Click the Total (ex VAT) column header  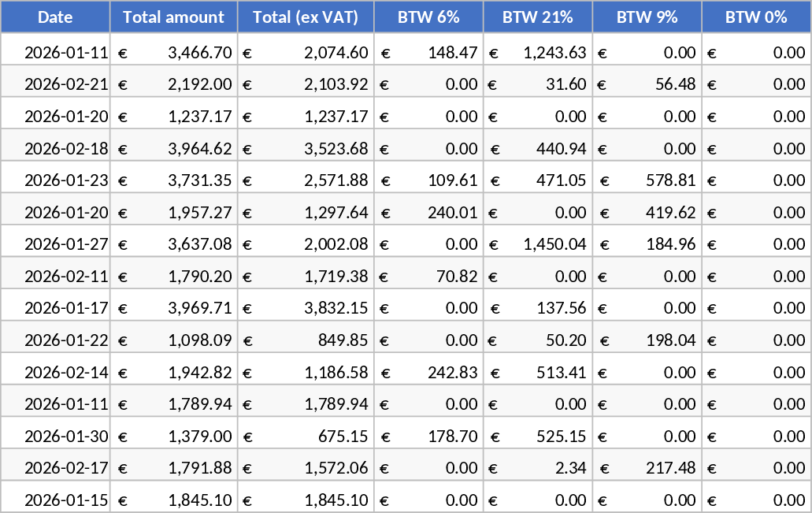coord(305,17)
